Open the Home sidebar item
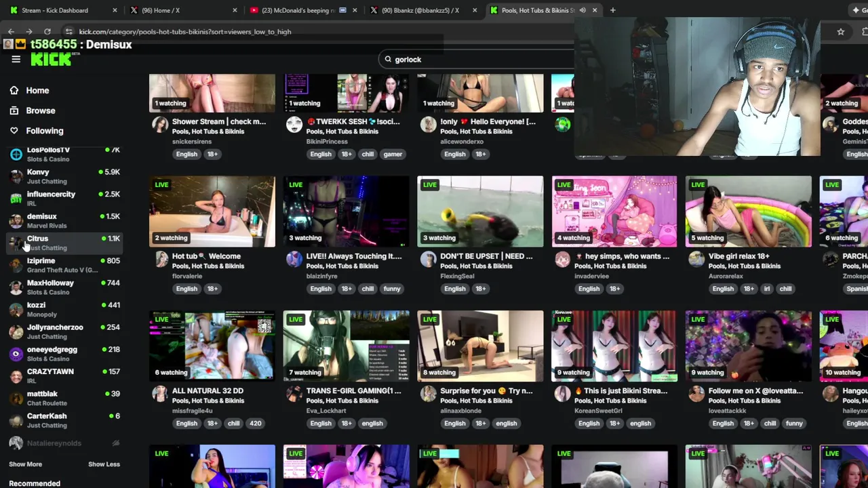 pyautogui.click(x=37, y=90)
